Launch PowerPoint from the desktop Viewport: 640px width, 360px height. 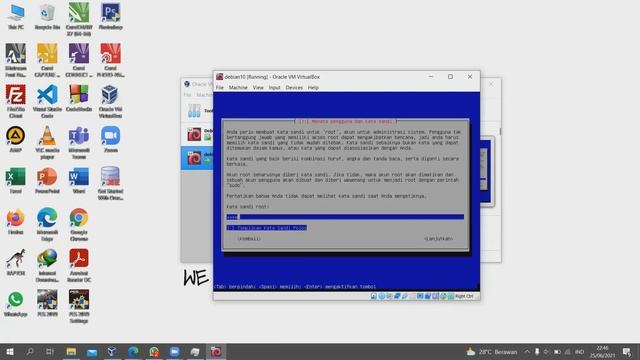click(x=47, y=180)
